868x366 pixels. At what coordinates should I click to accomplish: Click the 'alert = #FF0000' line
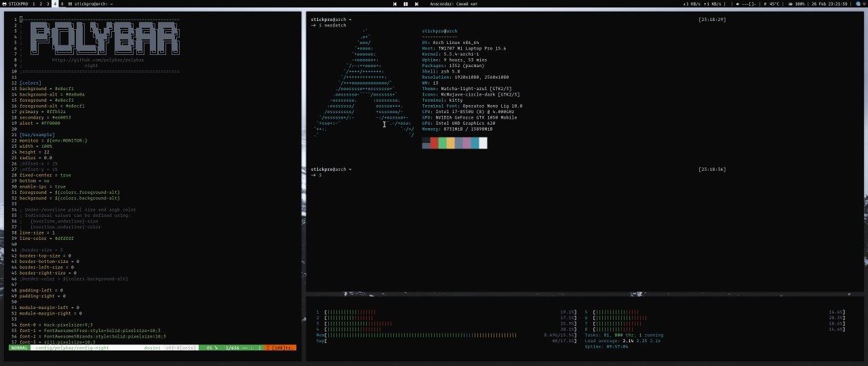[40, 123]
